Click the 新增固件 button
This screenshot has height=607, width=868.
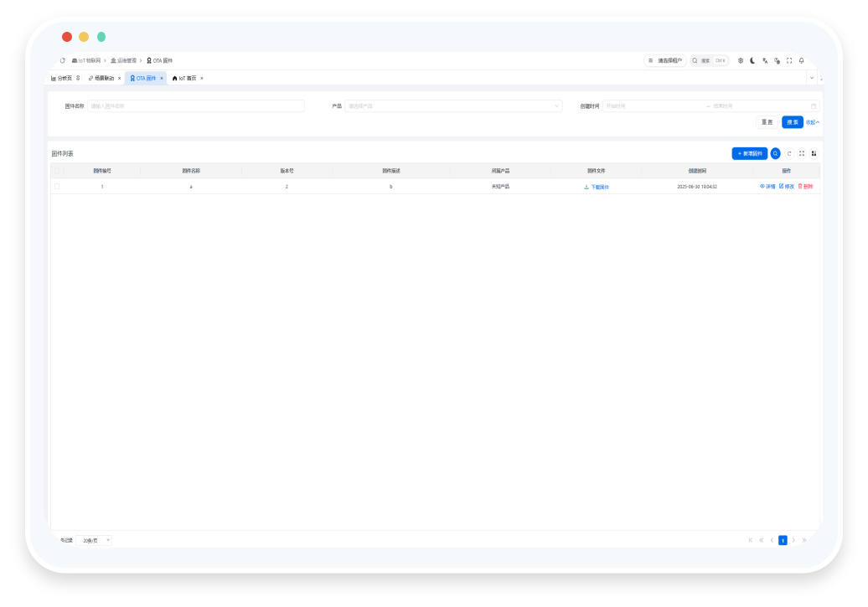click(x=749, y=153)
